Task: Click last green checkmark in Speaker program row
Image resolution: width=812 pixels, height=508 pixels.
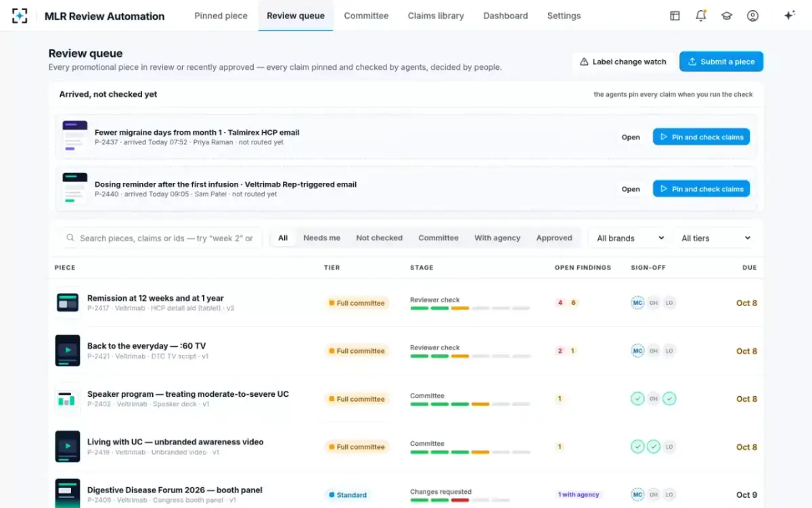Action: (669, 399)
